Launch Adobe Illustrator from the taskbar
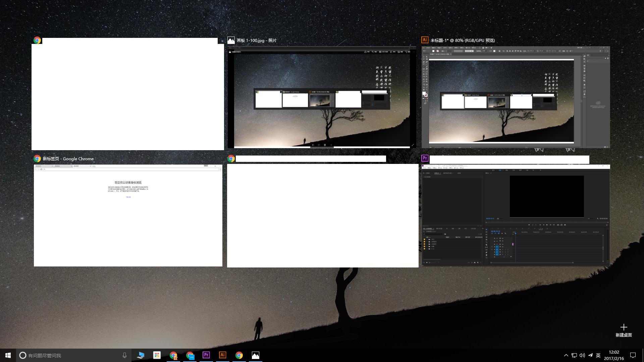 [222, 355]
